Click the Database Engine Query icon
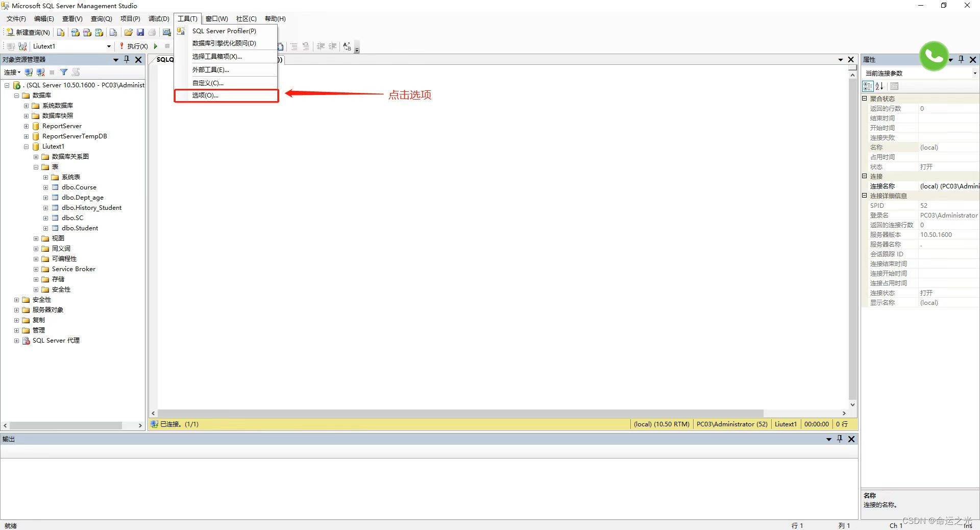980x530 pixels. [61, 32]
